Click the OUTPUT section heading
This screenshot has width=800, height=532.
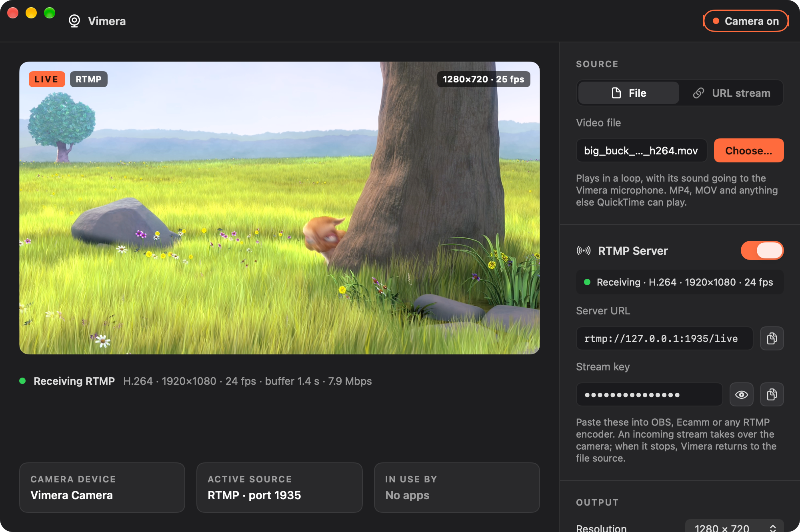click(597, 502)
